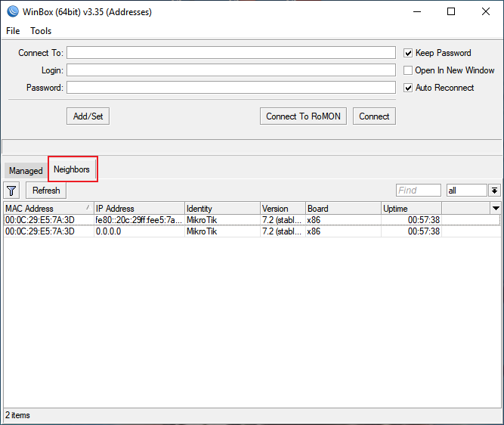Focus the Connect To input field
Screen dimensions: 504x425
tap(231, 53)
